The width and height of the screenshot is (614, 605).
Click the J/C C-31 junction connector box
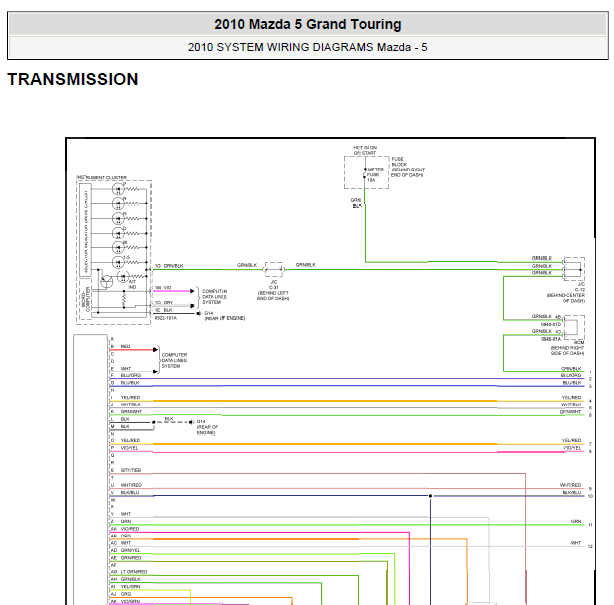(274, 269)
